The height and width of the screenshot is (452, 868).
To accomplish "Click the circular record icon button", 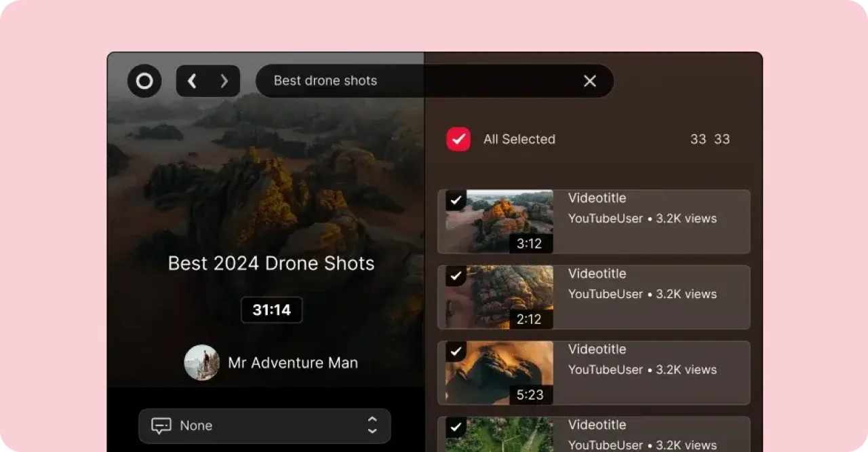I will pyautogui.click(x=144, y=81).
